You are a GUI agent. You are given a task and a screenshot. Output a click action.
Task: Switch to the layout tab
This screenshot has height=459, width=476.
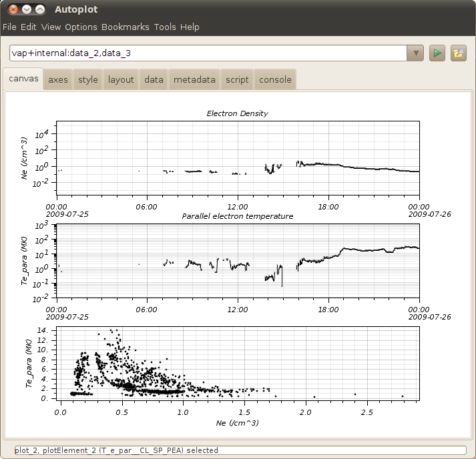coord(121,80)
